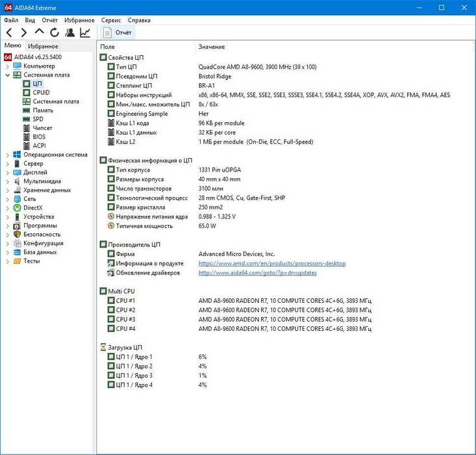Open the AMD processors-desktop product link

pyautogui.click(x=272, y=263)
